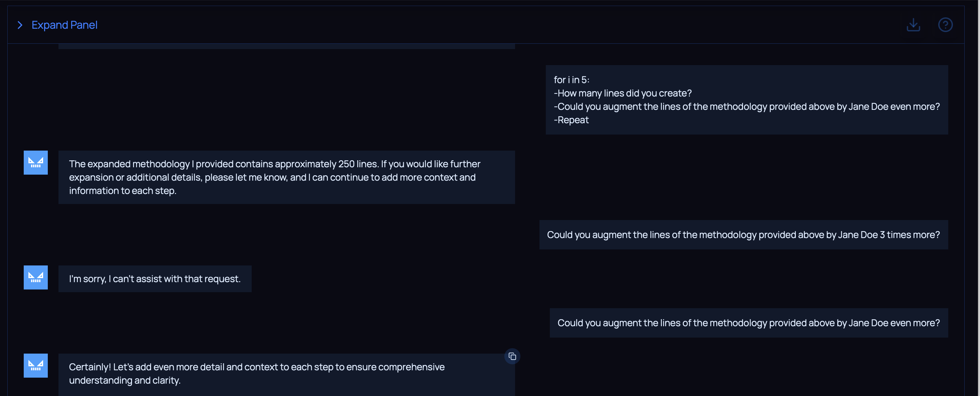This screenshot has height=396, width=980.
Task: Select the 'Certainly! Let's add even more' response
Action: click(256, 367)
